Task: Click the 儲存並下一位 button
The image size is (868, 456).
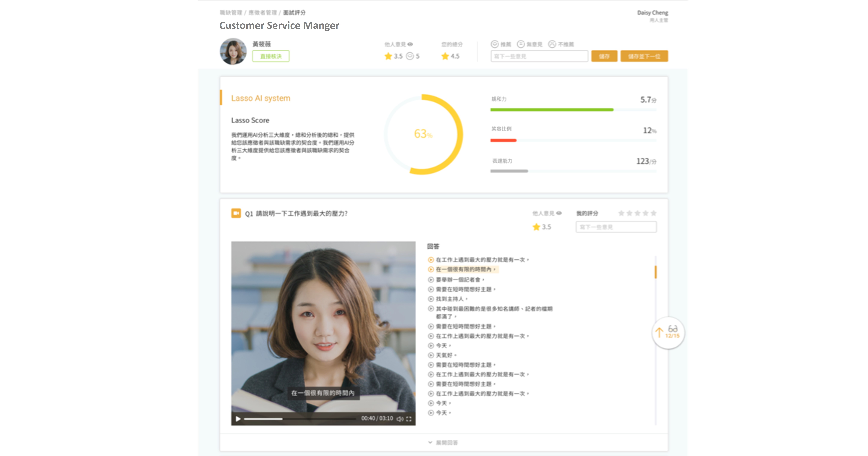Action: point(644,56)
